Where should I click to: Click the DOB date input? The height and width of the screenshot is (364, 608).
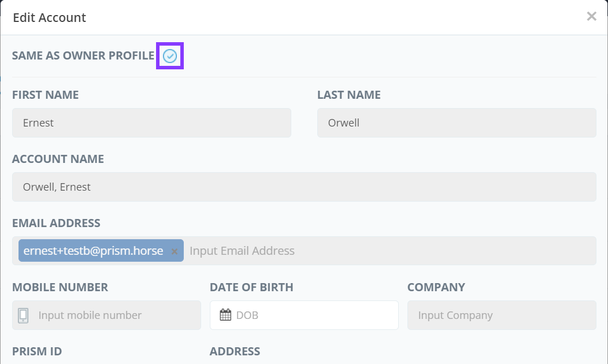(x=312, y=315)
